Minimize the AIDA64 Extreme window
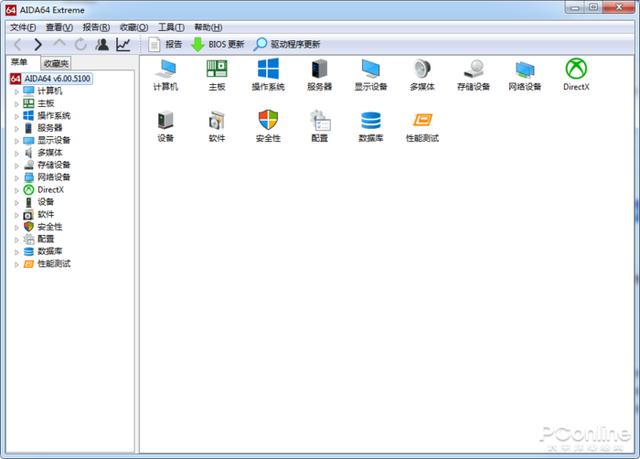The width and height of the screenshot is (640, 459). pyautogui.click(x=575, y=7)
